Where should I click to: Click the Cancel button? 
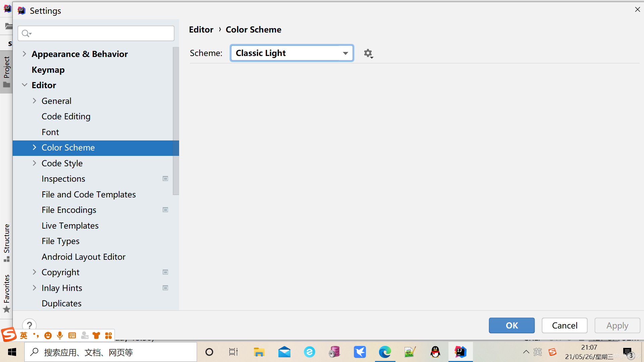(x=565, y=325)
